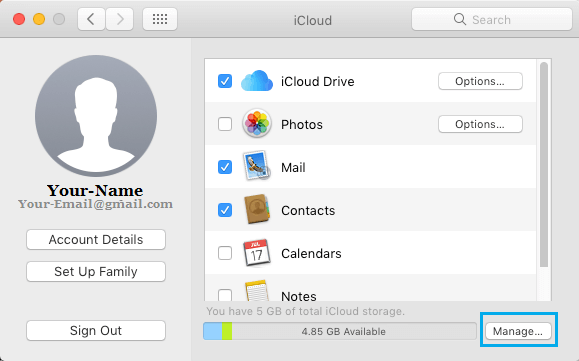Click the Mail label
Screen dimensions: 579x361
tap(293, 168)
